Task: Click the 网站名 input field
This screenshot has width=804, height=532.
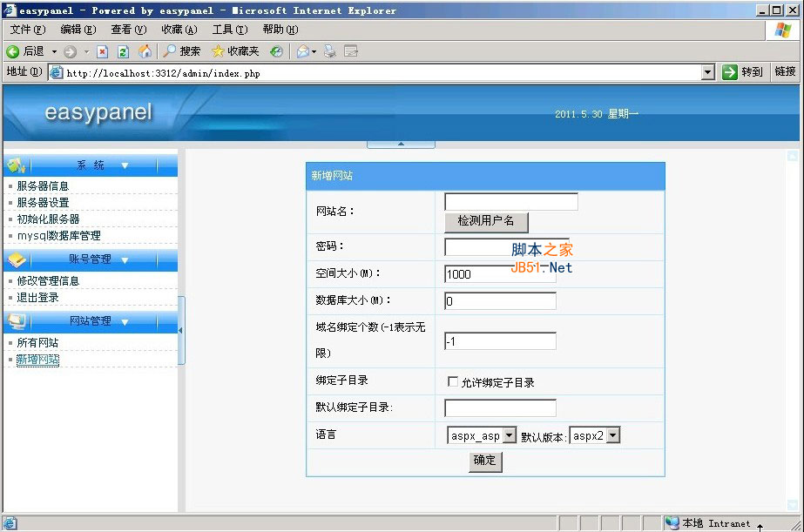Action: pyautogui.click(x=510, y=201)
